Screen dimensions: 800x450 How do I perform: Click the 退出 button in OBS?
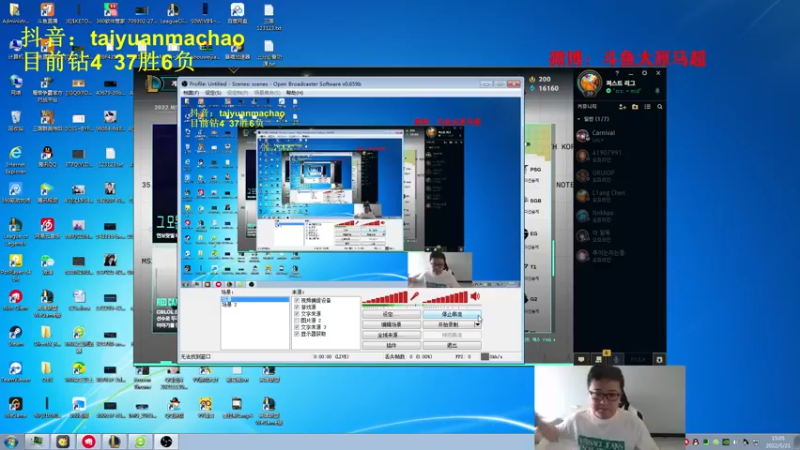click(x=452, y=345)
